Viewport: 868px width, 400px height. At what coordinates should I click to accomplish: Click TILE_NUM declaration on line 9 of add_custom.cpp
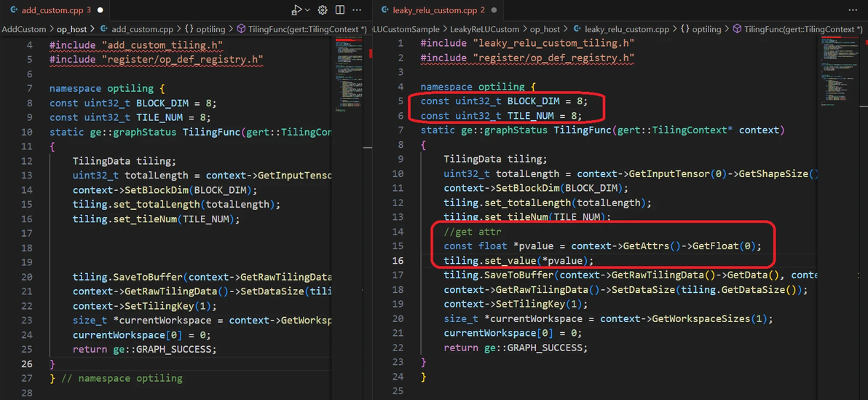(130, 117)
